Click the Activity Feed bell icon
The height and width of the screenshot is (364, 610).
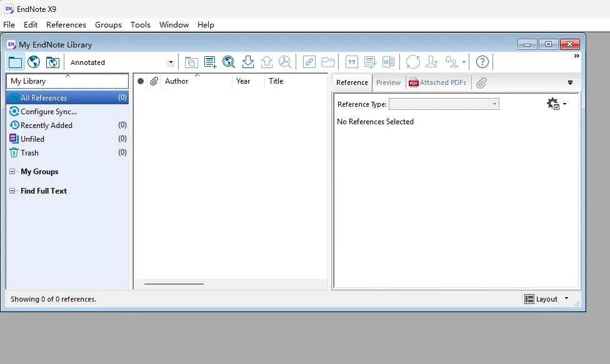pyautogui.click(x=451, y=62)
